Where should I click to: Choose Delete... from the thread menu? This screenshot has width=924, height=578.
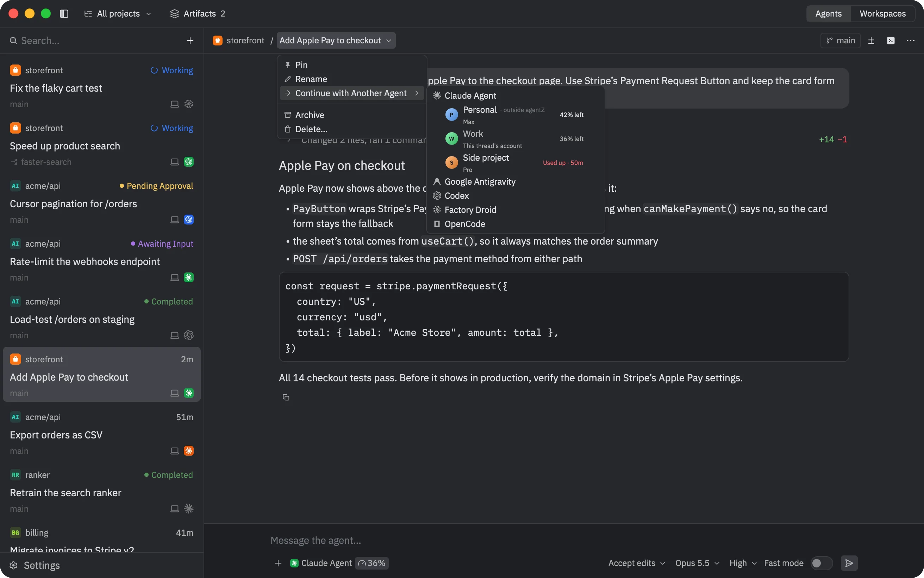click(x=352, y=129)
